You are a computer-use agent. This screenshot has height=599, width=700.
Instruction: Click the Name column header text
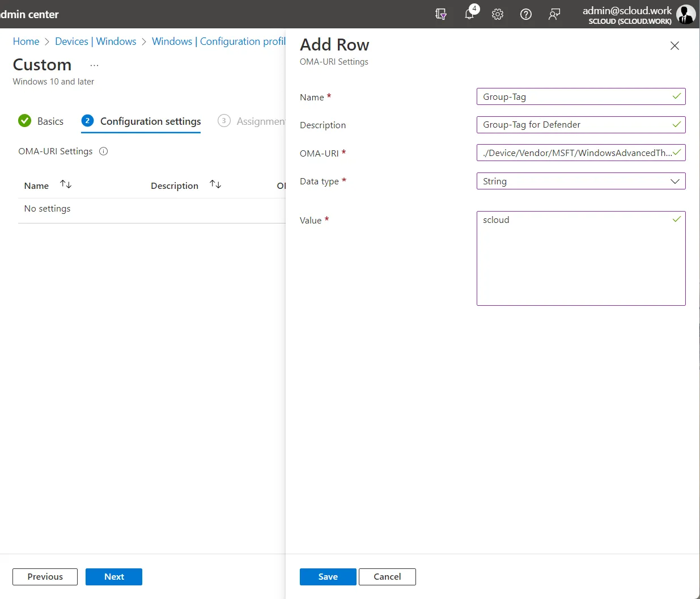tap(36, 185)
